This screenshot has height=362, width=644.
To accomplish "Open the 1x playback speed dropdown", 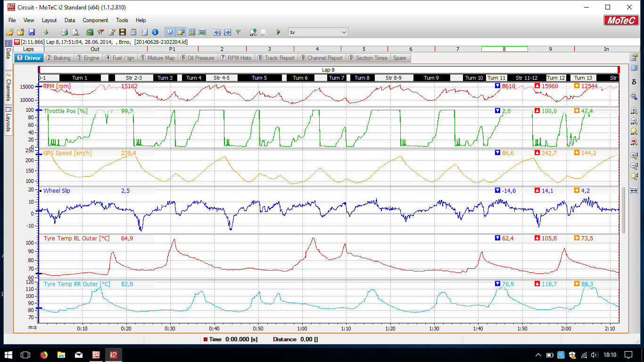I will click(344, 32).
